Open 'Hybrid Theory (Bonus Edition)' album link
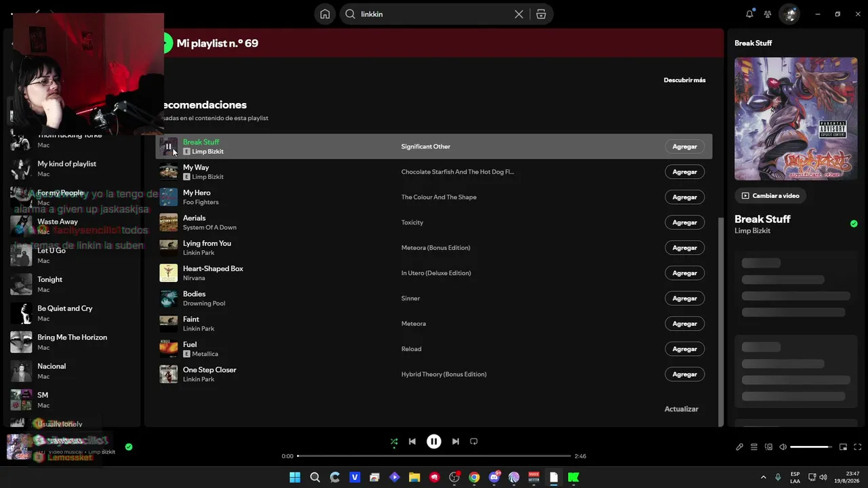This screenshot has width=868, height=488. 444,374
